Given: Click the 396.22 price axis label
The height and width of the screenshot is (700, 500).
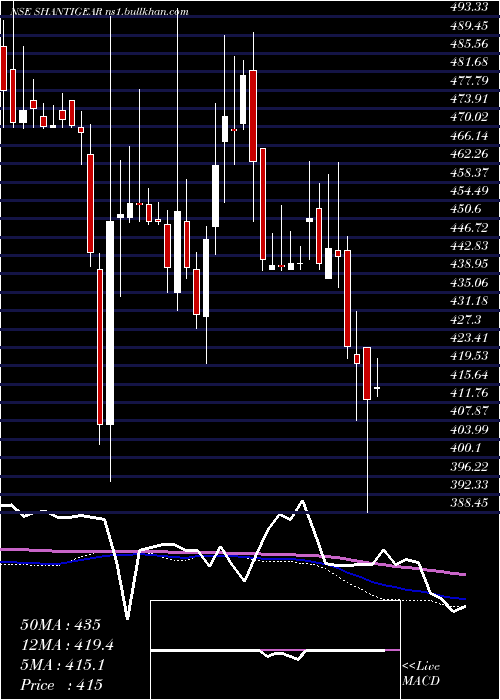Looking at the screenshot, I should [468, 466].
